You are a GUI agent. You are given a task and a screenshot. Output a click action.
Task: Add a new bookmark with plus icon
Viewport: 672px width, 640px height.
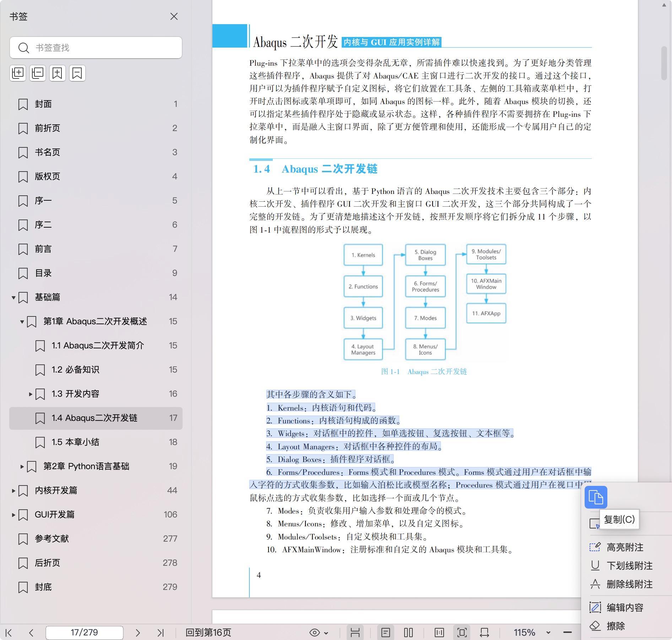point(57,73)
